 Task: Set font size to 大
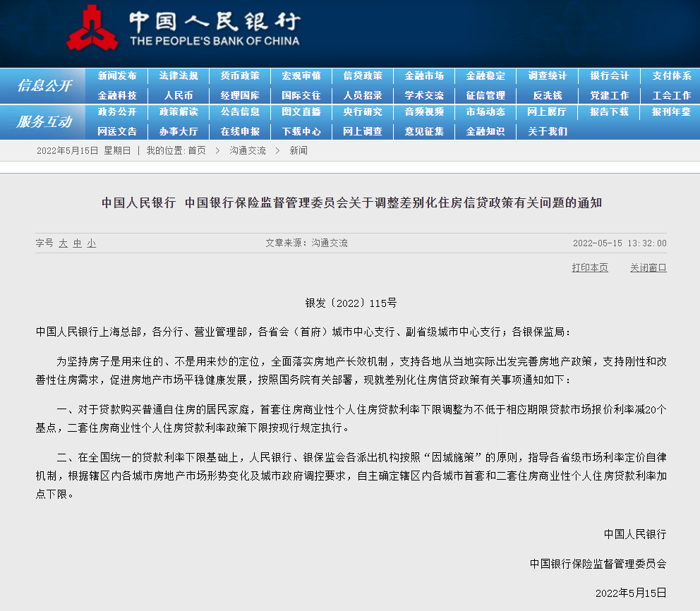click(64, 243)
